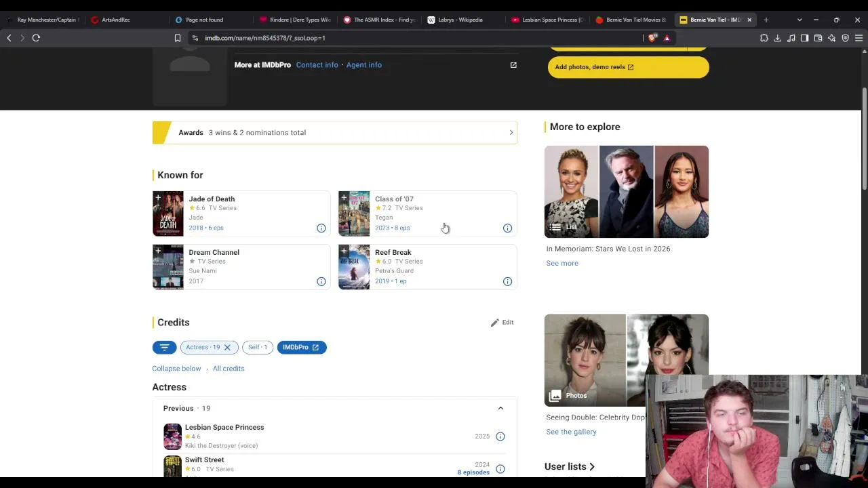868x488 pixels.
Task: Switch to the Lesbian Space Princess YouTube tab
Action: click(546, 20)
